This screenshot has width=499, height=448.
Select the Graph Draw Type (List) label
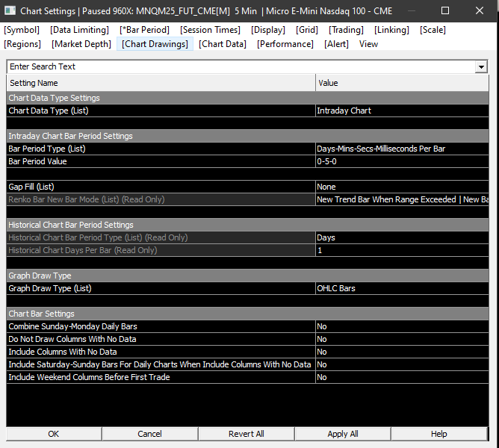point(50,288)
